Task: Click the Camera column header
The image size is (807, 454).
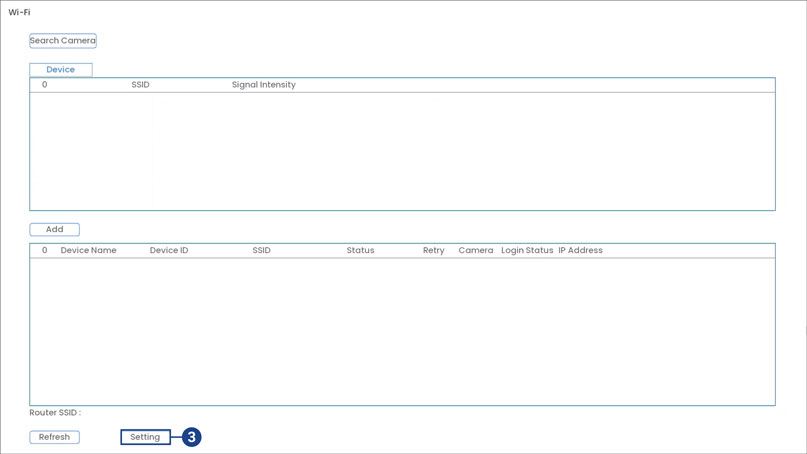Action: [476, 251]
